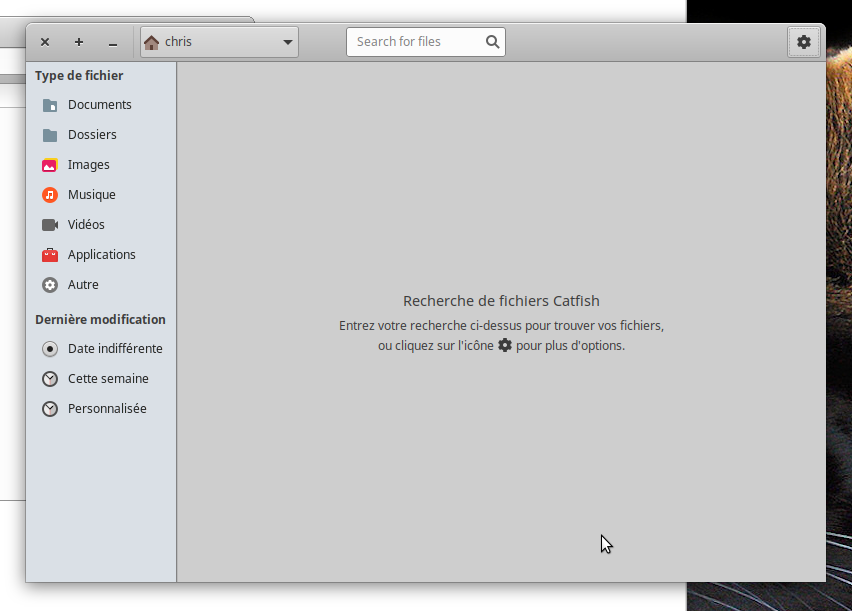Toggle the Applications filter label
Screen dimensions: 852x611
click(x=102, y=255)
